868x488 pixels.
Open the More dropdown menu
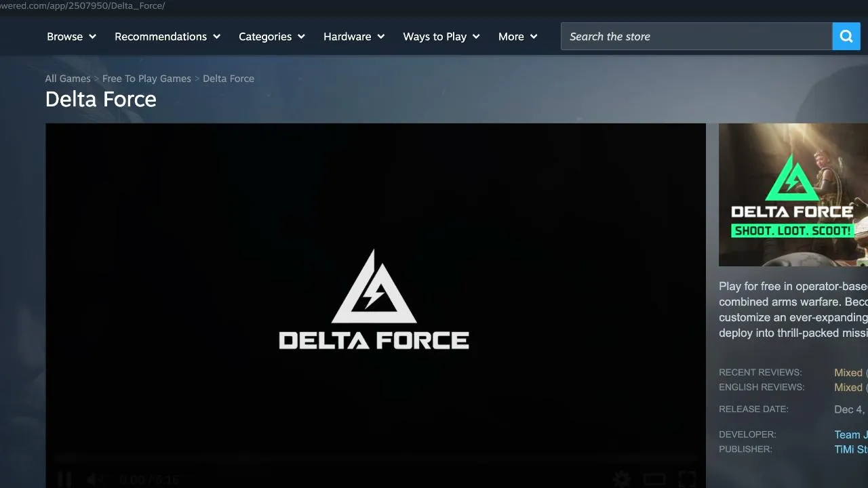coord(518,37)
